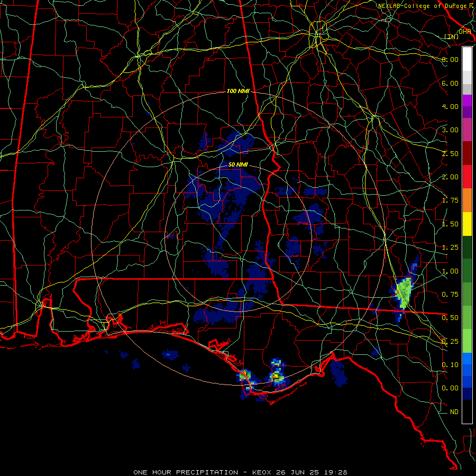476x476 pixels.
Task: Select the bright magenta 4.00 legend swatch
Action: tap(467, 100)
